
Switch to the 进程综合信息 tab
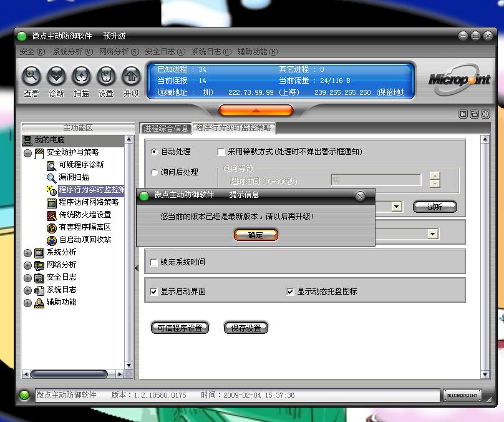coord(166,129)
